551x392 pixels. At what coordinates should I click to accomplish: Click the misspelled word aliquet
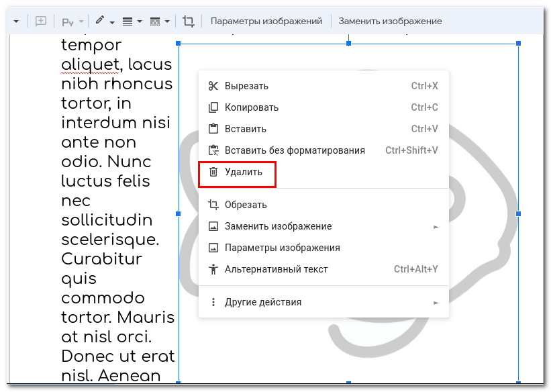pyautogui.click(x=91, y=64)
